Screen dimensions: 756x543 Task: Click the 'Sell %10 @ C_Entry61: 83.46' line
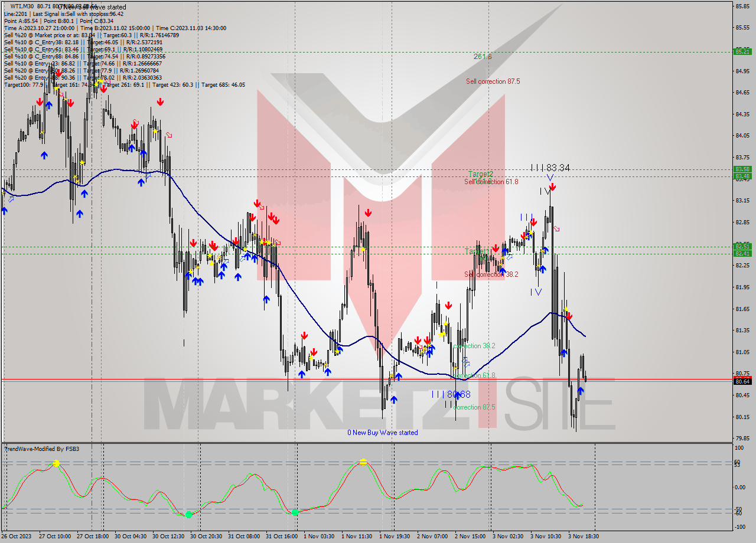pyautogui.click(x=83, y=49)
